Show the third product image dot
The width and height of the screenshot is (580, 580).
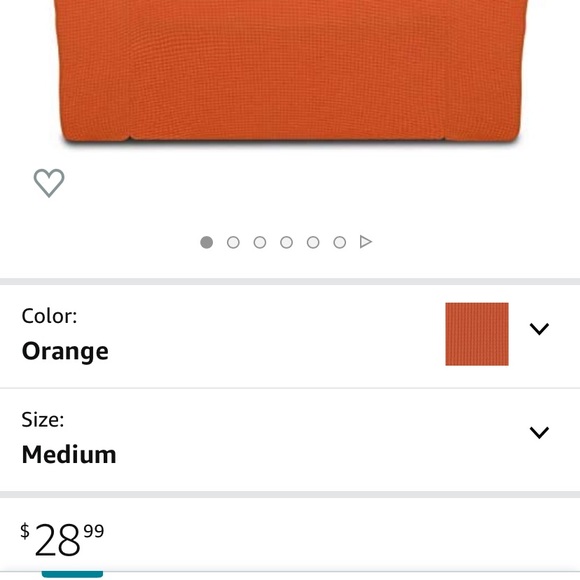tap(260, 243)
